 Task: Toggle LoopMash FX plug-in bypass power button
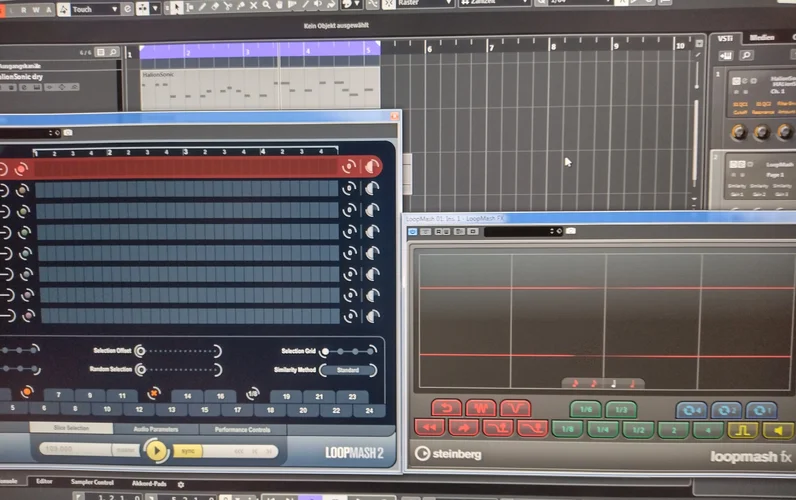pyautogui.click(x=412, y=231)
